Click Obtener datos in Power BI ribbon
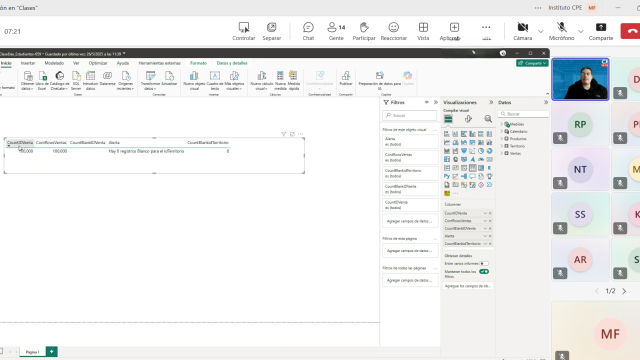Viewport: 640px width, 360px height. pyautogui.click(x=27, y=80)
